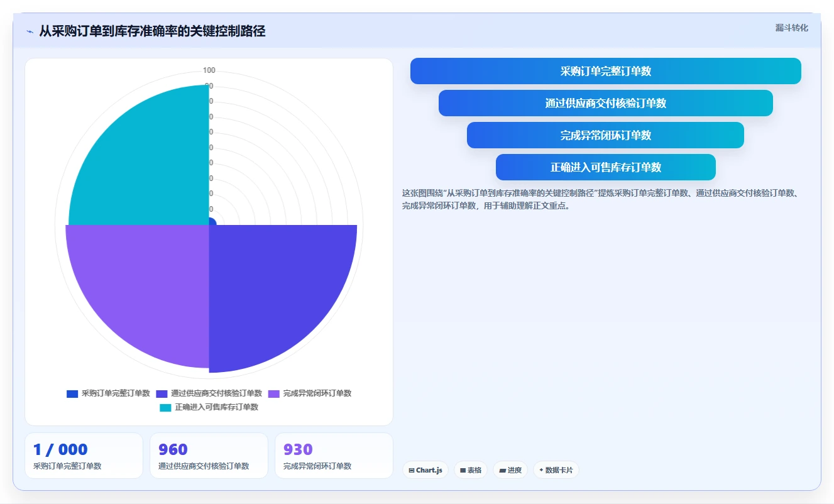Click the legend text 完成异常闭环订单数
Image resolution: width=834 pixels, height=504 pixels.
tap(317, 393)
